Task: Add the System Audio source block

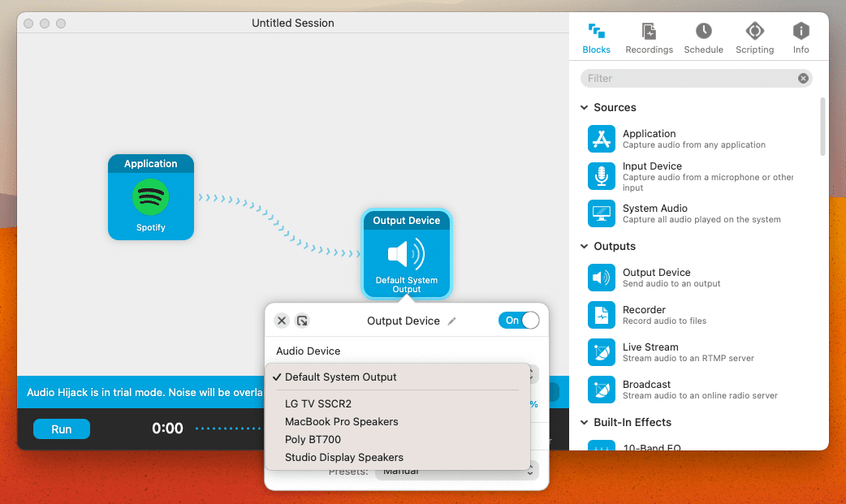Action: coord(601,213)
